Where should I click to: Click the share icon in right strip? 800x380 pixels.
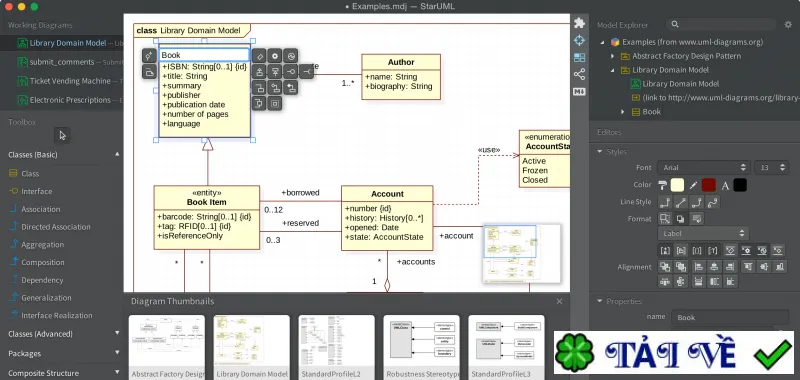click(579, 74)
